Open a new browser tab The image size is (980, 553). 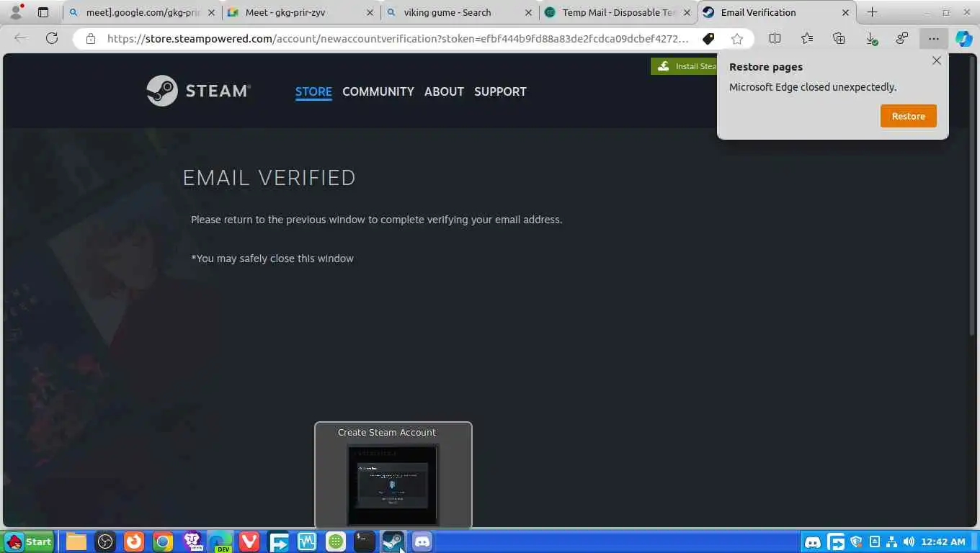pos(872,12)
